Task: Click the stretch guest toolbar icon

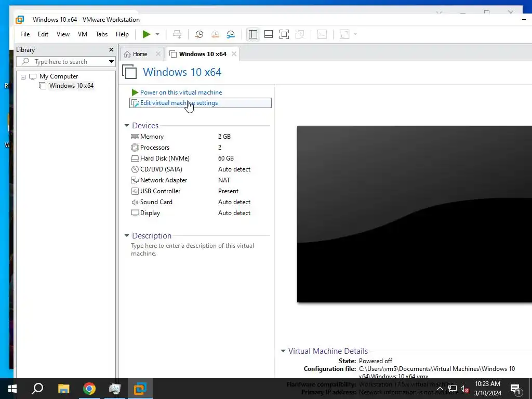Action: point(344,34)
